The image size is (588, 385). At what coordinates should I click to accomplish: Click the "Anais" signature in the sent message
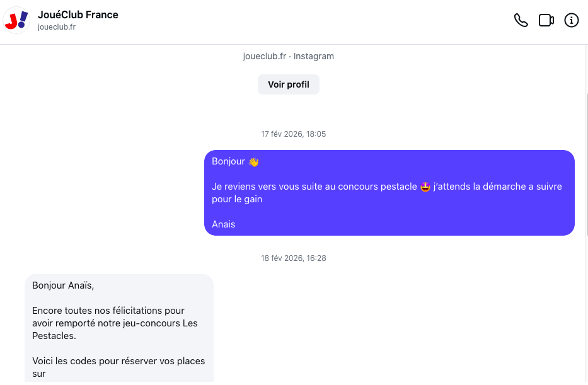tap(223, 224)
